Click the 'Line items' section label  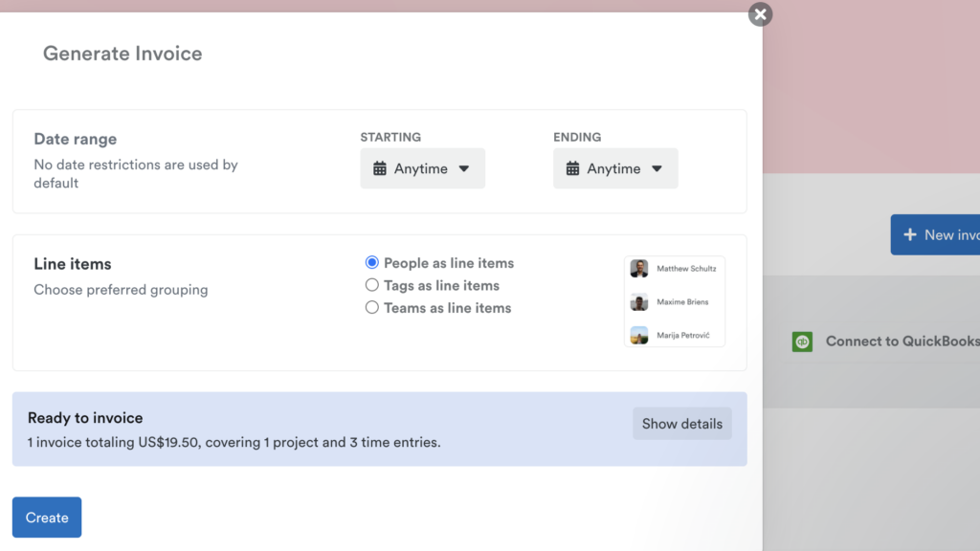tap(73, 264)
